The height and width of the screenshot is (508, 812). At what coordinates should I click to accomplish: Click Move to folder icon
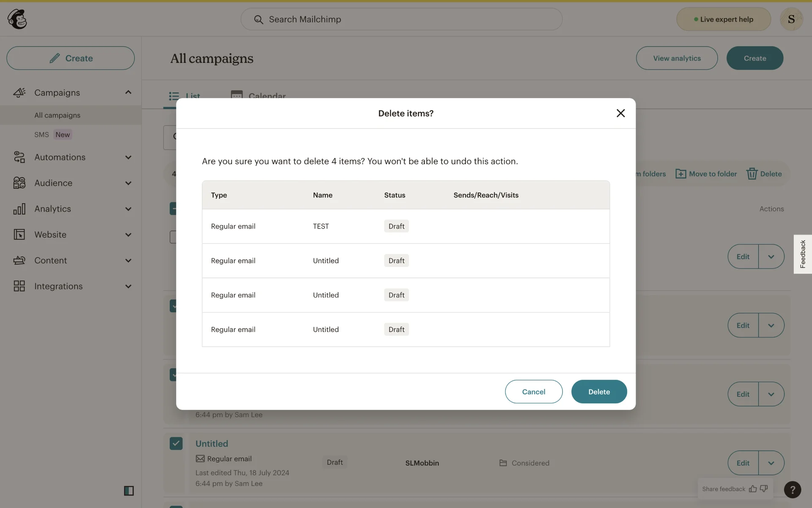(x=680, y=174)
